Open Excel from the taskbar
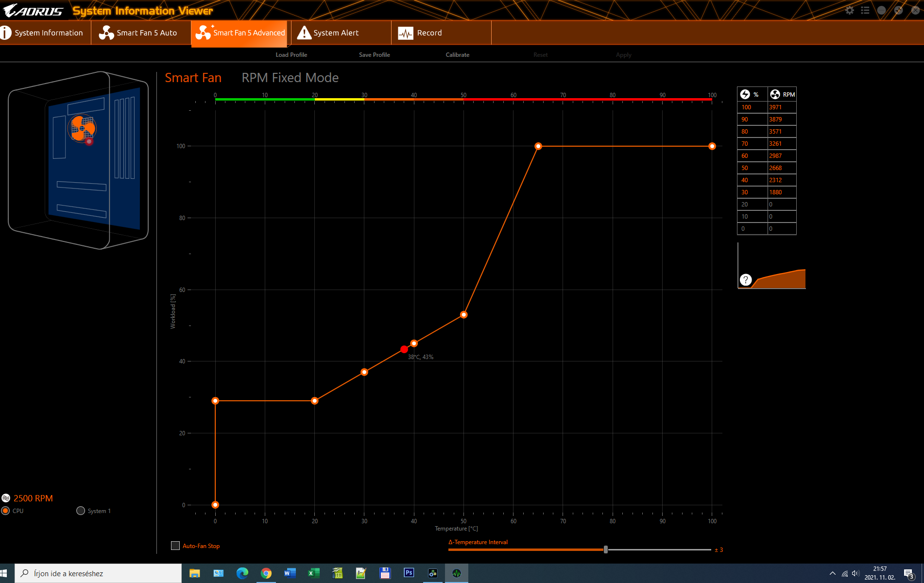The height and width of the screenshot is (583, 924). coord(313,573)
